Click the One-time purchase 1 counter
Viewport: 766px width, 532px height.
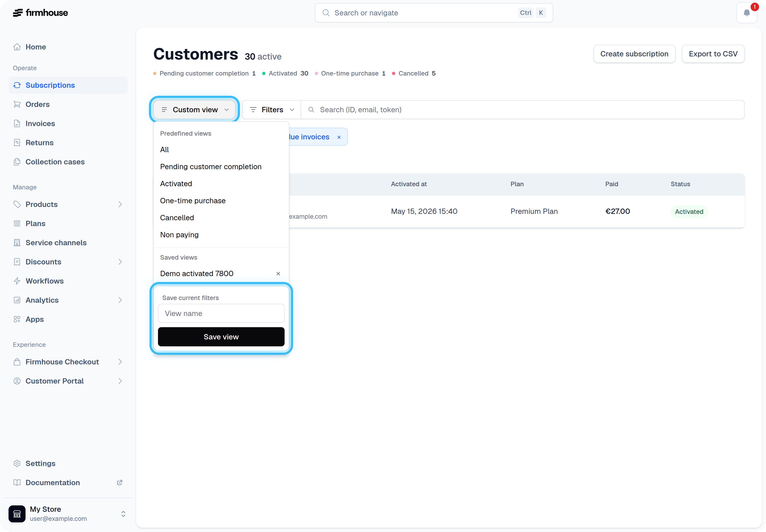(350, 73)
